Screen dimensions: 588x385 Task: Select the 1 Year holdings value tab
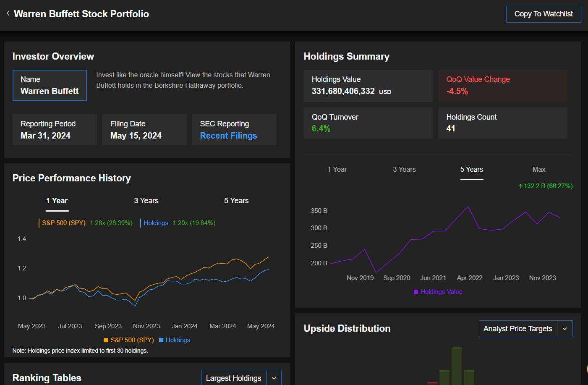[337, 170]
